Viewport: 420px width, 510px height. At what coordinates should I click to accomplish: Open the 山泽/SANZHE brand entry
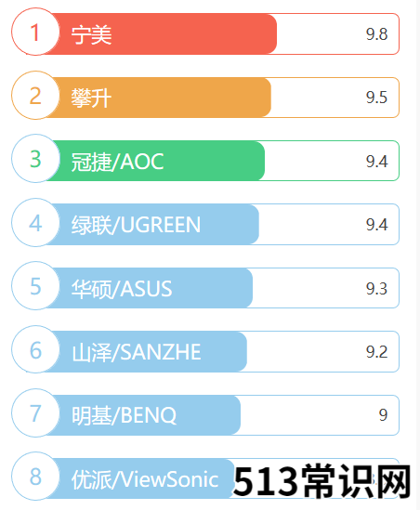pyautogui.click(x=137, y=352)
